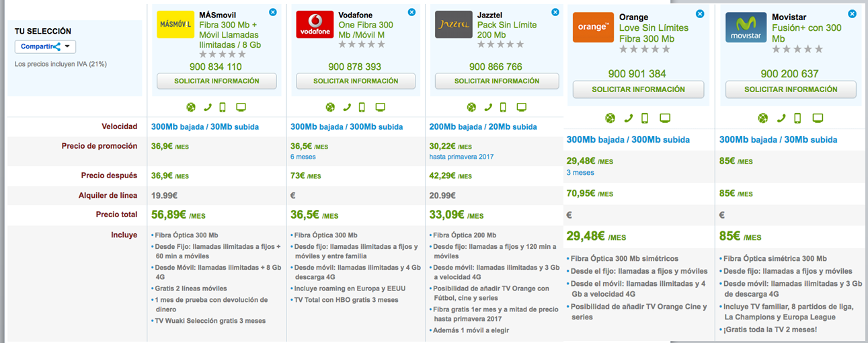Click the Movistar logo
The image size is (868, 343).
[746, 28]
